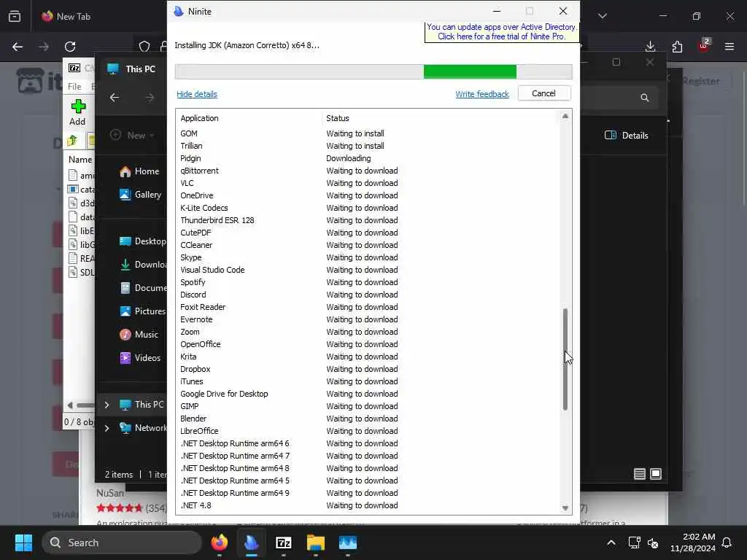Show hidden system tray icons
Screen dimensions: 747x560
click(611, 542)
